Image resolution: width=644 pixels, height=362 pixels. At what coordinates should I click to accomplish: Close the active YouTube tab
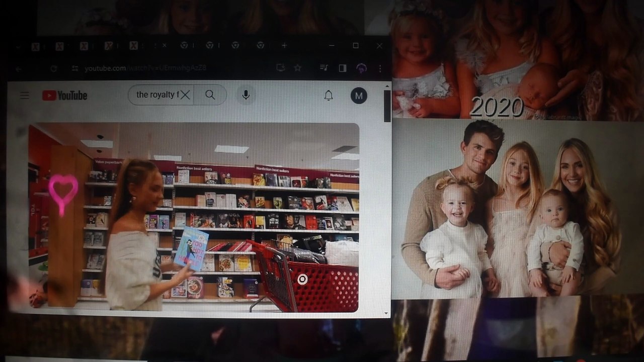(x=164, y=45)
